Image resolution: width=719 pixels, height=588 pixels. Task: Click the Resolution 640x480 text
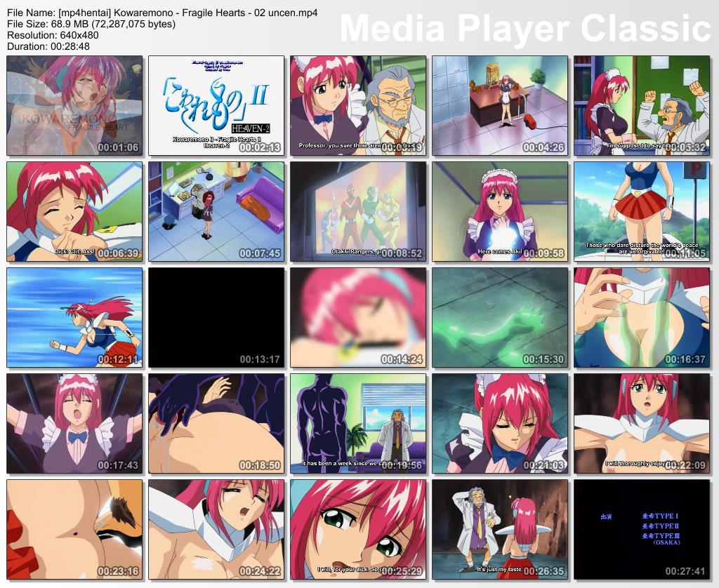coord(53,35)
